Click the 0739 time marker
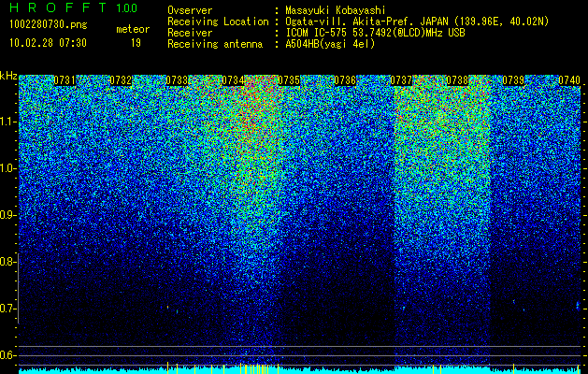The height and width of the screenshot is (374, 588). click(513, 80)
